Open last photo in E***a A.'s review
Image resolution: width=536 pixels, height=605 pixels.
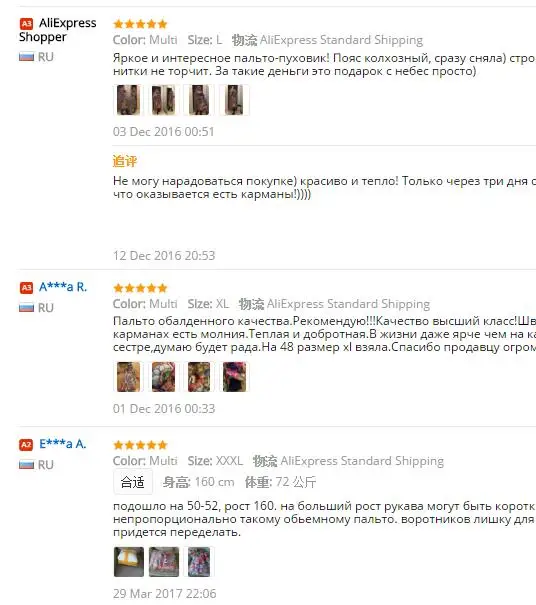pyautogui.click(x=199, y=562)
